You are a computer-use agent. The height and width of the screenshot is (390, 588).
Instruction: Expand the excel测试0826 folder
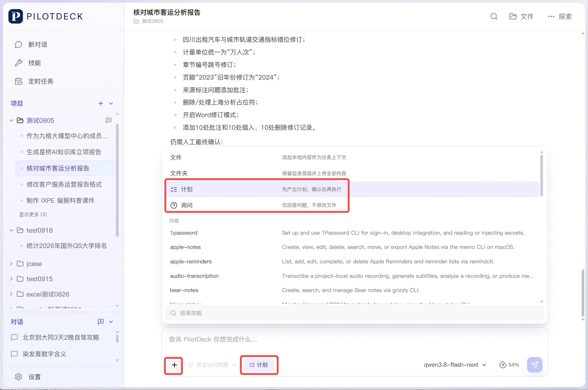click(x=11, y=294)
